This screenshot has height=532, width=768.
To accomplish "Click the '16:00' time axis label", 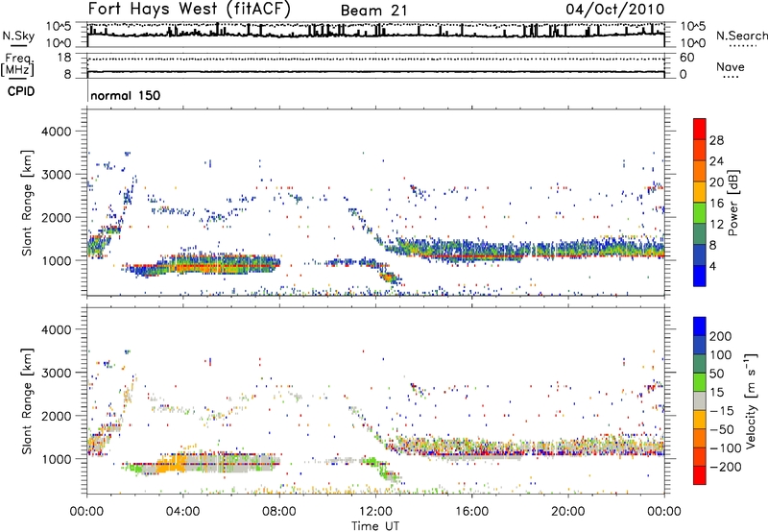I will pyautogui.click(x=471, y=512).
